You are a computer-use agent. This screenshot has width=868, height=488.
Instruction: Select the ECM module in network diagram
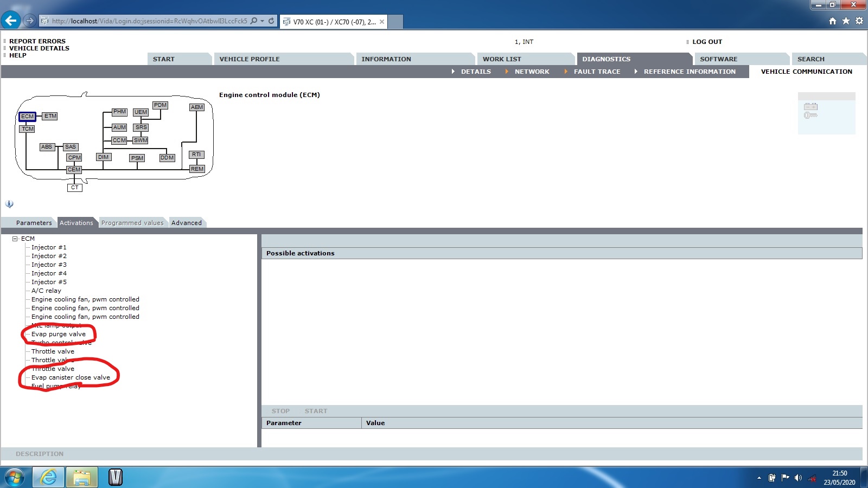27,117
